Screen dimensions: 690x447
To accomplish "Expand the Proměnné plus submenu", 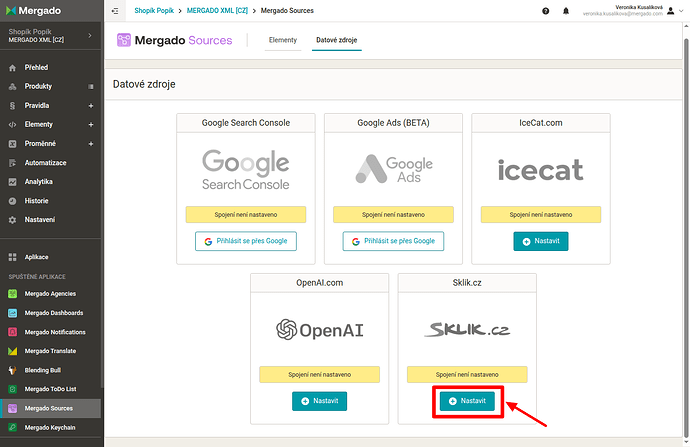I will 91,144.
